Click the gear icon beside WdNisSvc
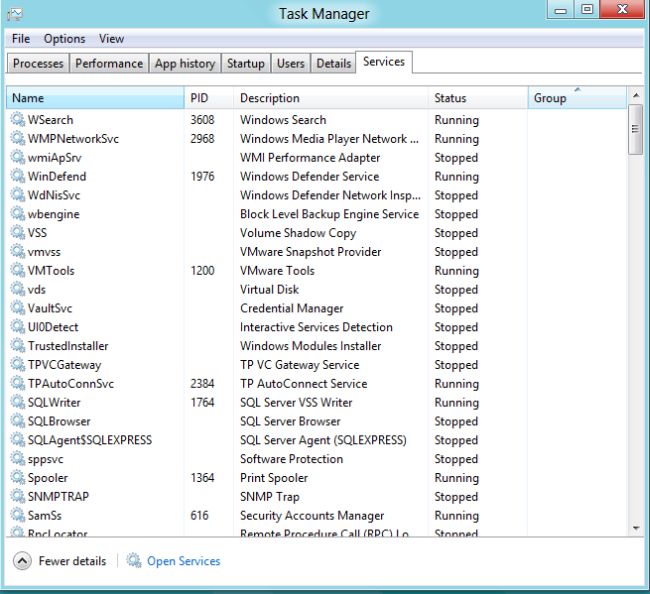This screenshot has width=650, height=594. pos(17,195)
